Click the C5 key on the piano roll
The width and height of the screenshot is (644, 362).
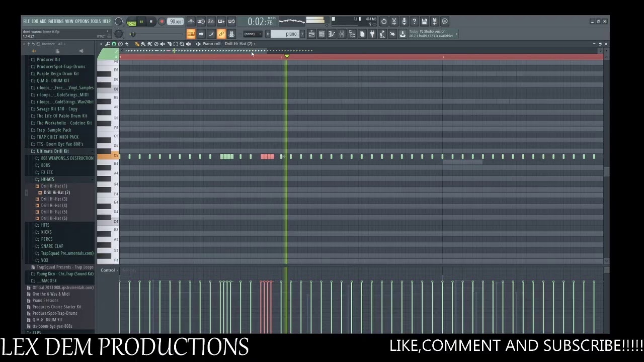pos(108,156)
